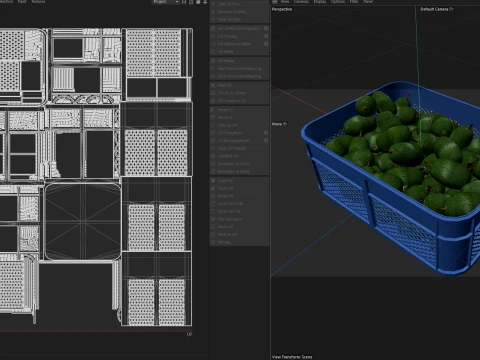Open the UV Rectangularize options gear
This screenshot has height=360, width=480.
coord(266,140)
